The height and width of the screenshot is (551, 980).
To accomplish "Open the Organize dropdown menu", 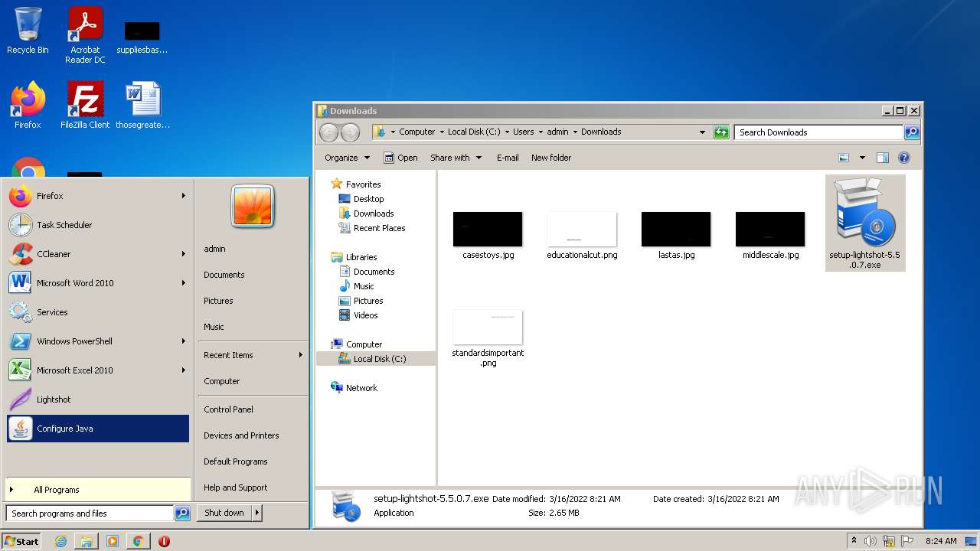I will click(x=347, y=158).
